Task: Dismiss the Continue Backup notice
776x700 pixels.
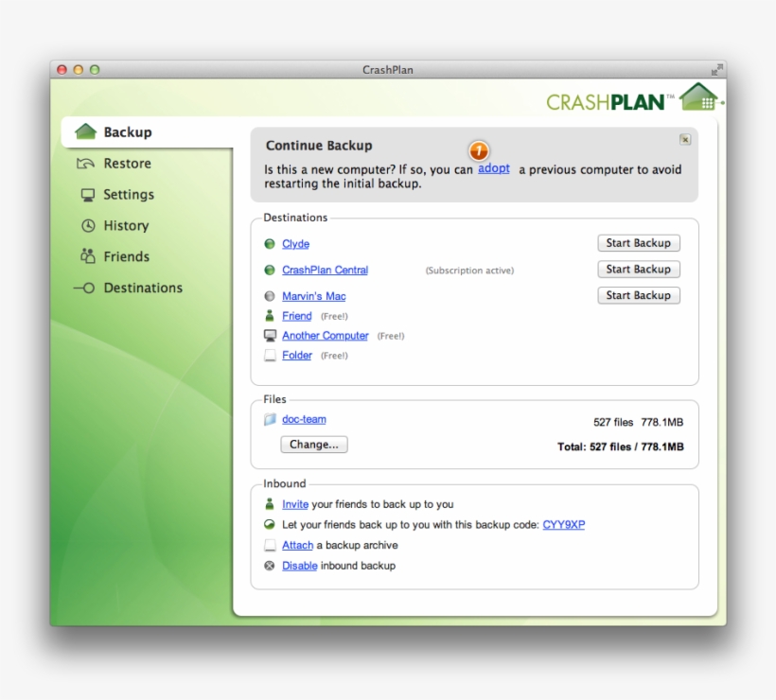Action: [684, 139]
